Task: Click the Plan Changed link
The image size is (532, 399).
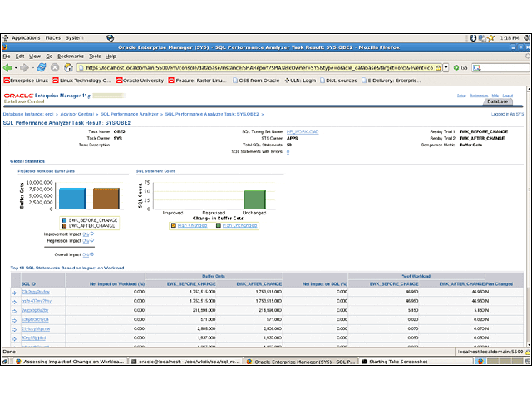Action: tap(192, 225)
